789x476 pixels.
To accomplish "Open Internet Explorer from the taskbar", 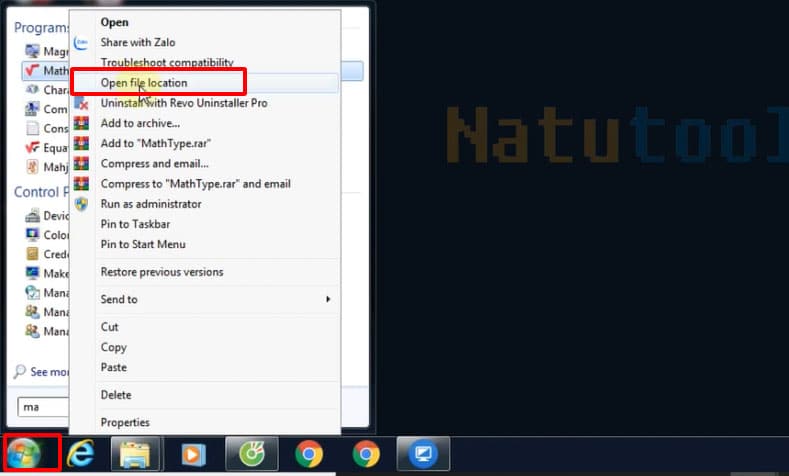I will point(81,453).
